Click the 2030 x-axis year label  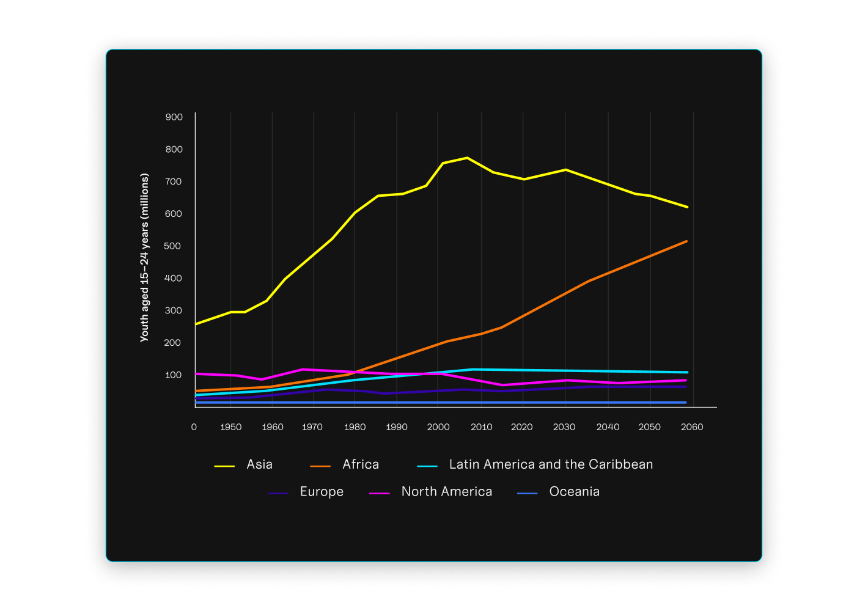tap(564, 427)
